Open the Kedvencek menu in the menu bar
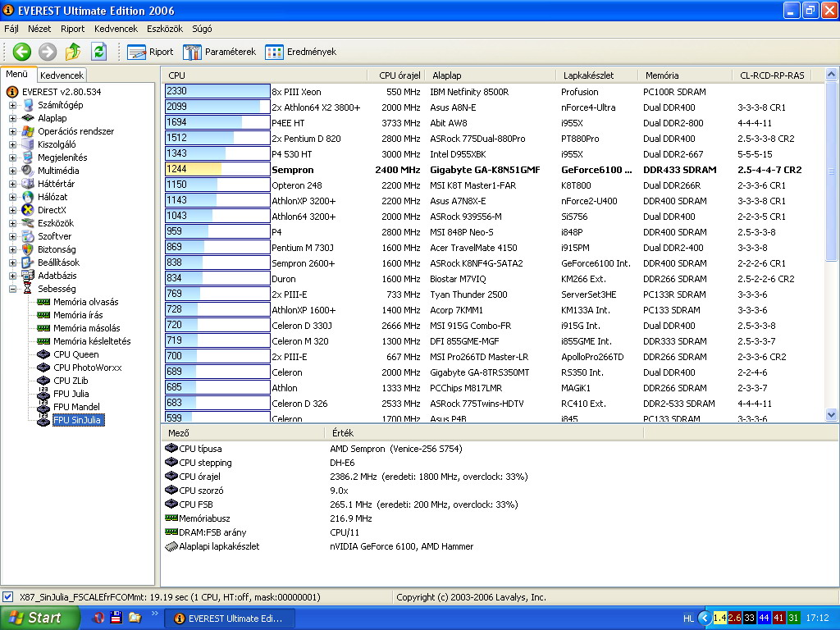This screenshot has width=840, height=630. (116, 29)
